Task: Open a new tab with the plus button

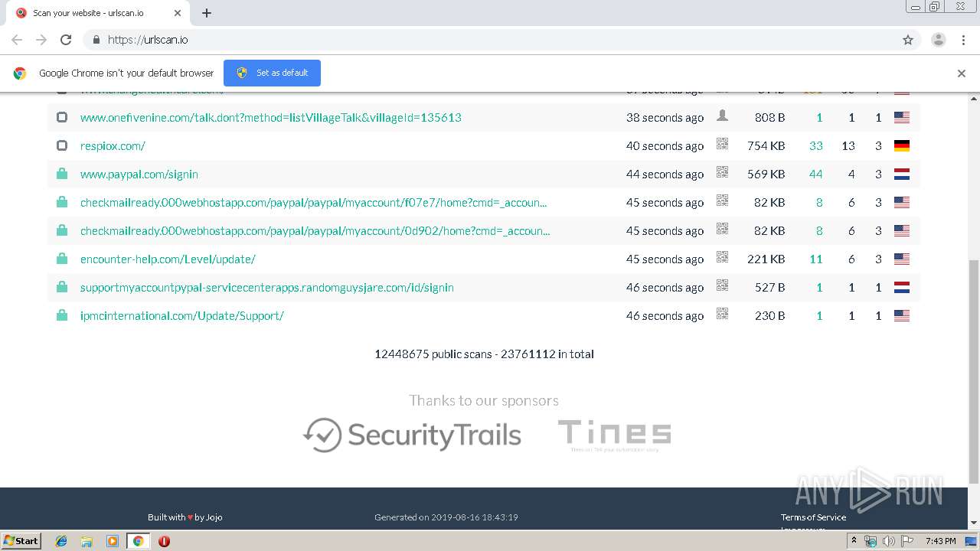Action: point(207,13)
